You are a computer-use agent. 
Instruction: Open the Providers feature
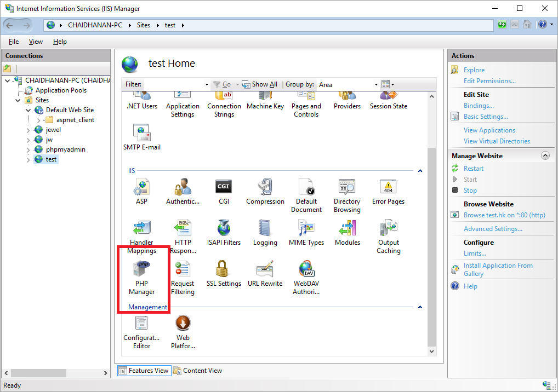pos(348,101)
